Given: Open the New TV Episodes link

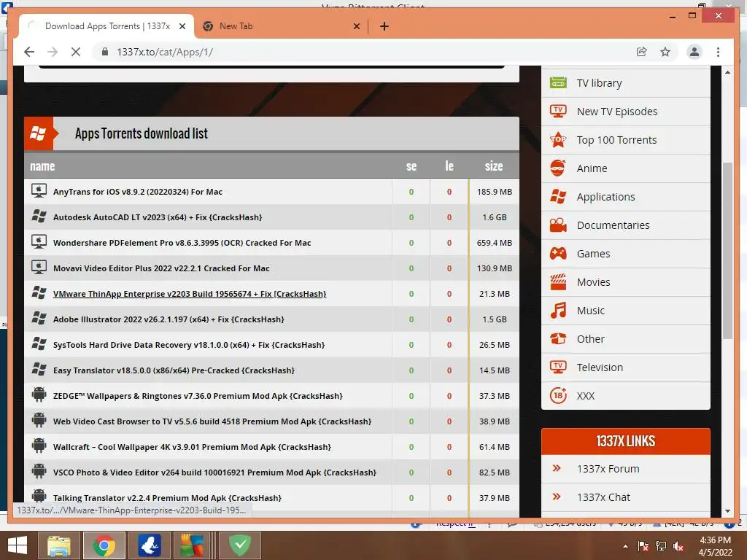Looking at the screenshot, I should 617,112.
